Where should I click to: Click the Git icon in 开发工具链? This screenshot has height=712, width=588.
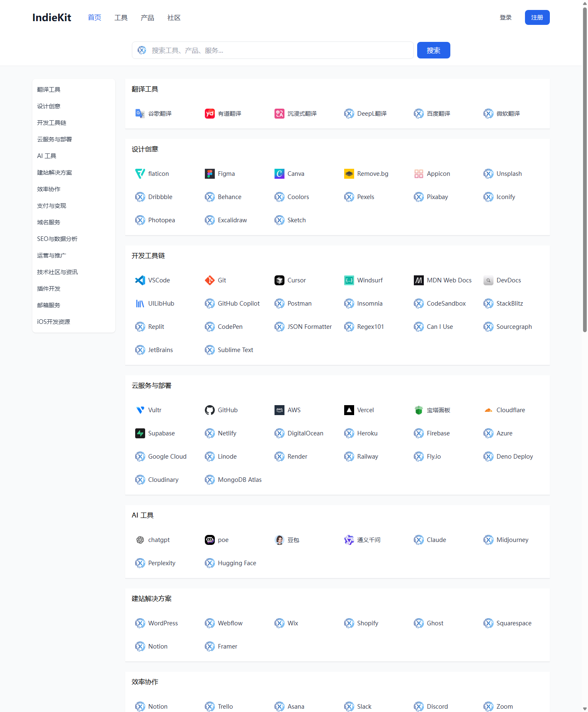210,280
